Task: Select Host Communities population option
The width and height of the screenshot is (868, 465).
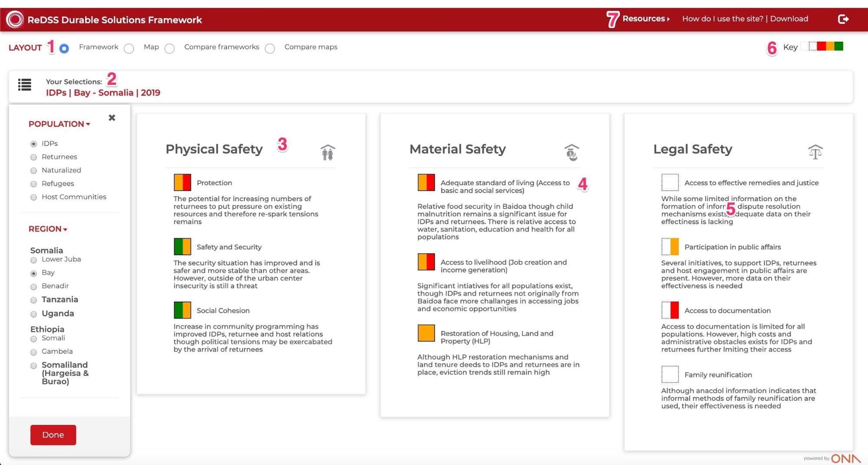Action: (x=33, y=198)
